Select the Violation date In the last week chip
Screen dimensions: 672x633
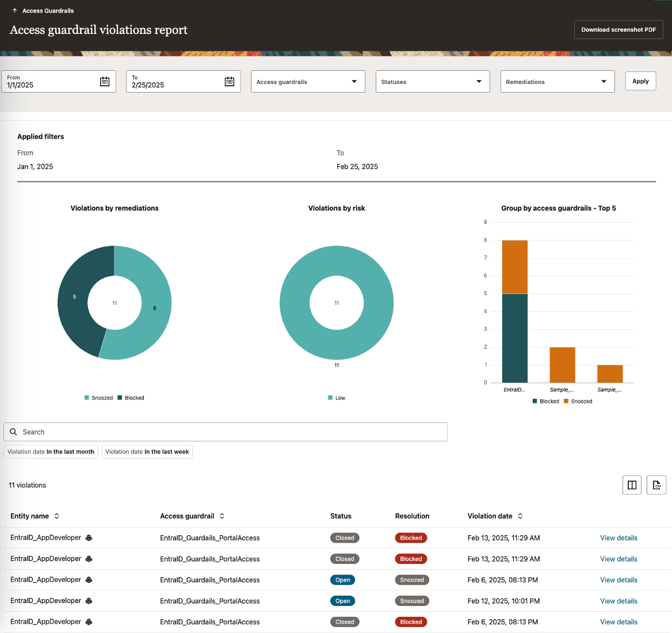tap(147, 452)
